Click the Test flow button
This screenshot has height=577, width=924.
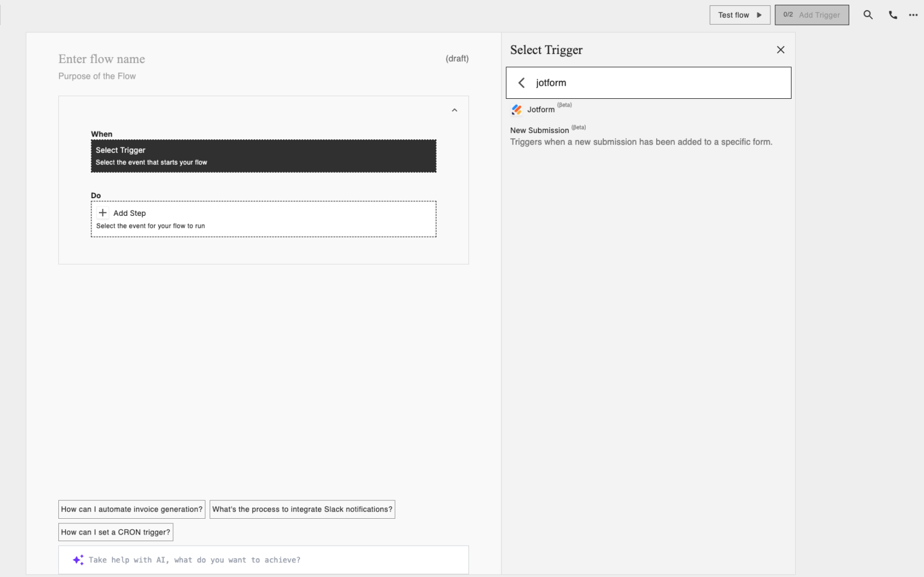pos(739,15)
